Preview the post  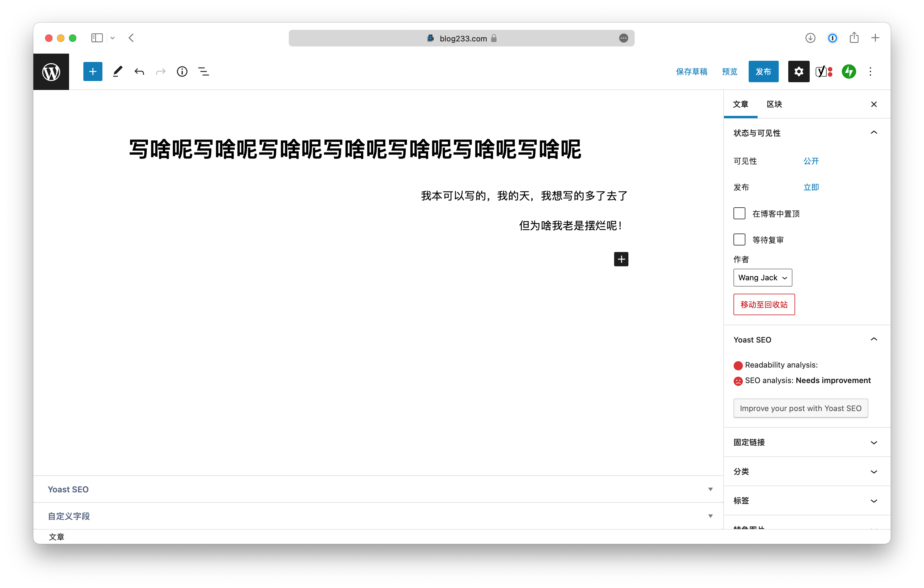729,71
